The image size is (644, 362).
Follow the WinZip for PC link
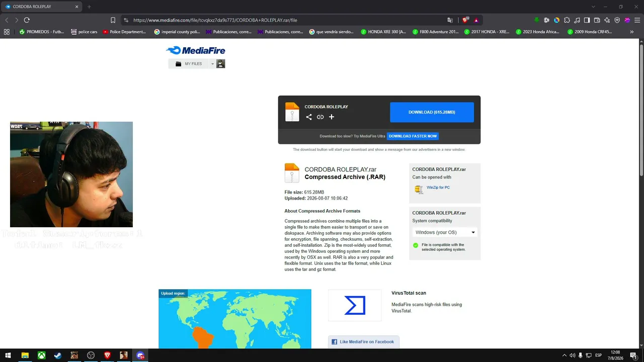point(438,188)
